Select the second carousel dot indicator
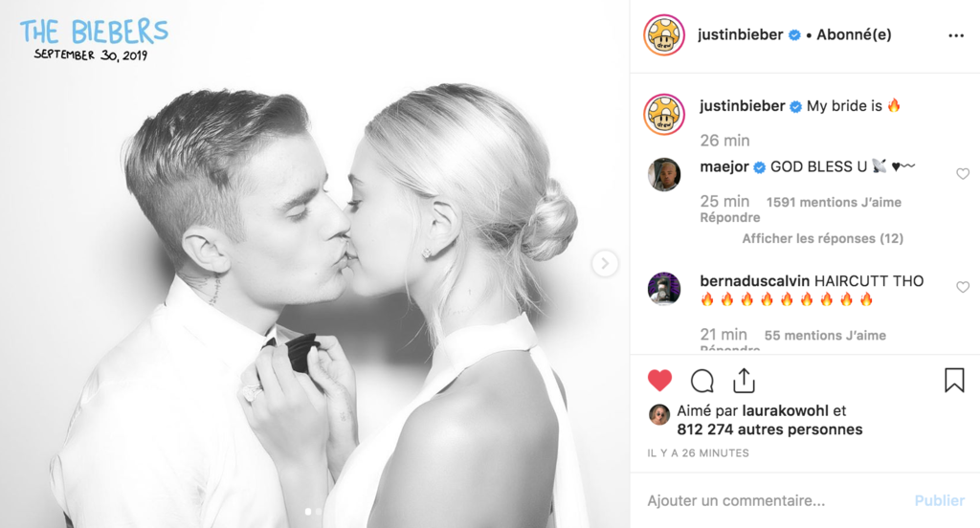The image size is (980, 528). click(x=319, y=512)
